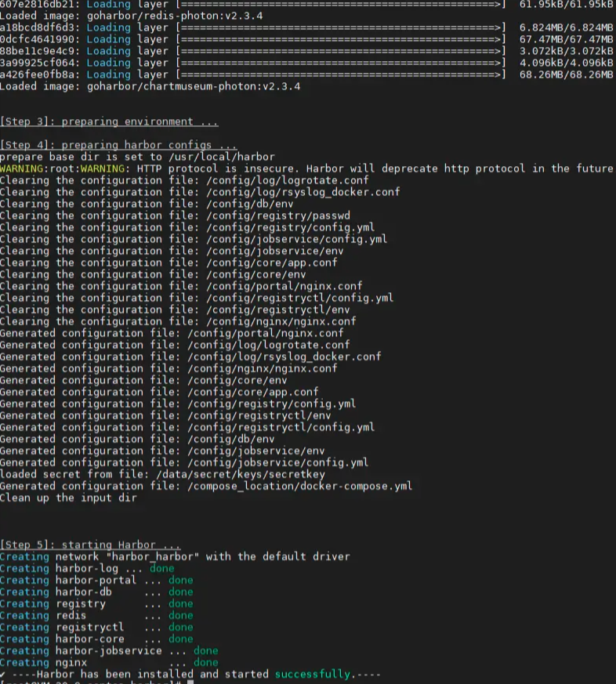
Task: Click the Generated /config/nginx/nginx.conf line
Action: (x=168, y=369)
